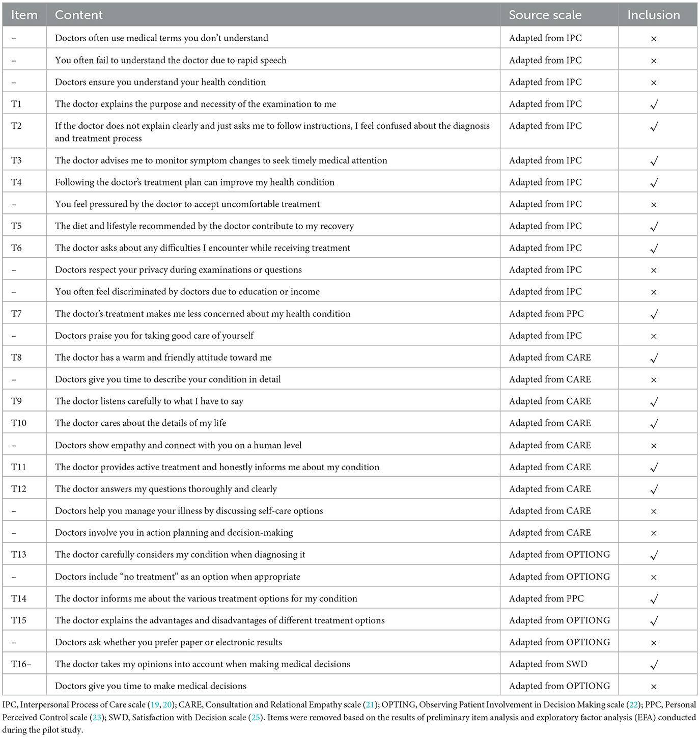Click the check mark in T14 row
700x737 pixels.
coord(654,599)
